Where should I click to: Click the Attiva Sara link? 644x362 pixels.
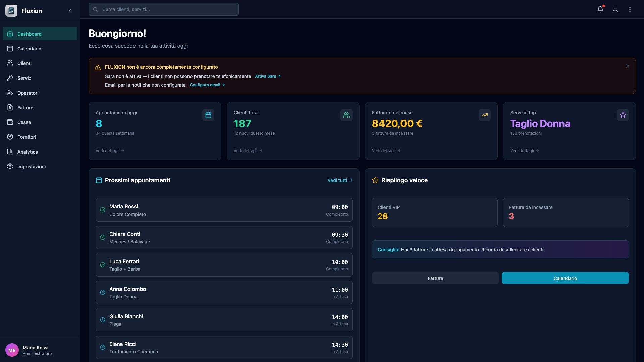pyautogui.click(x=267, y=76)
